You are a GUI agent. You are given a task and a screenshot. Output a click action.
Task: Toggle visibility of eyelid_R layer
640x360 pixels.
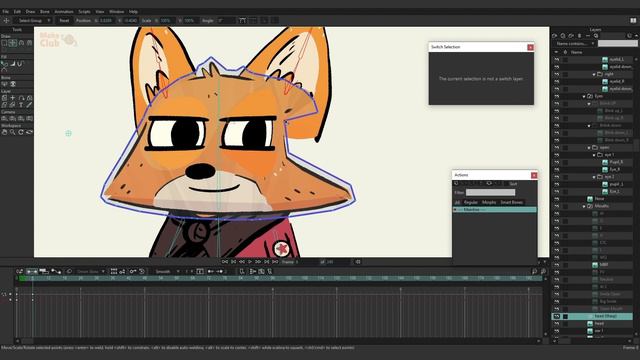click(x=557, y=82)
